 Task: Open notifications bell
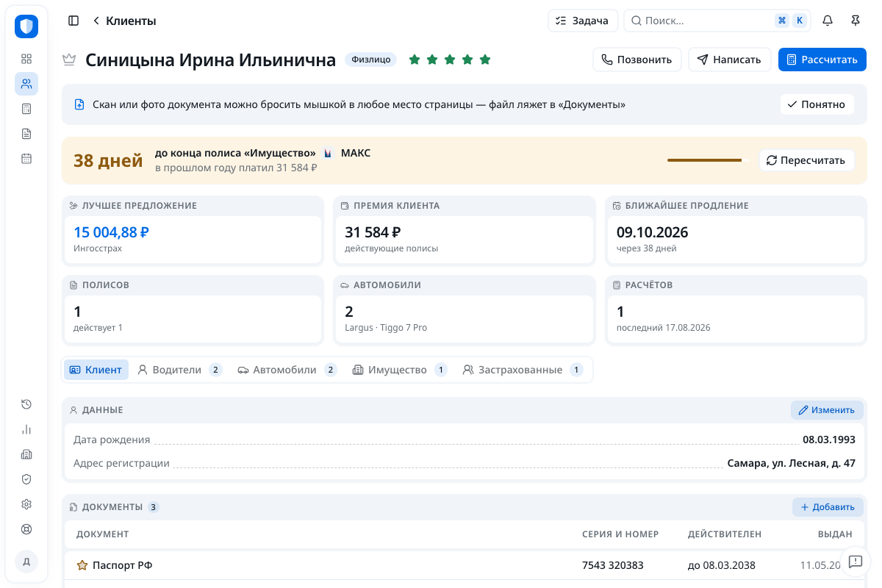pyautogui.click(x=828, y=21)
